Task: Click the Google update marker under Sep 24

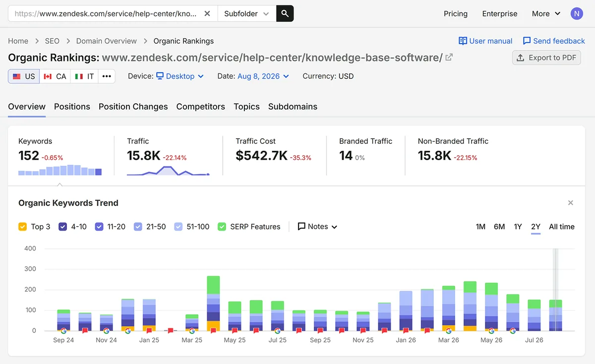Action: coord(63,330)
